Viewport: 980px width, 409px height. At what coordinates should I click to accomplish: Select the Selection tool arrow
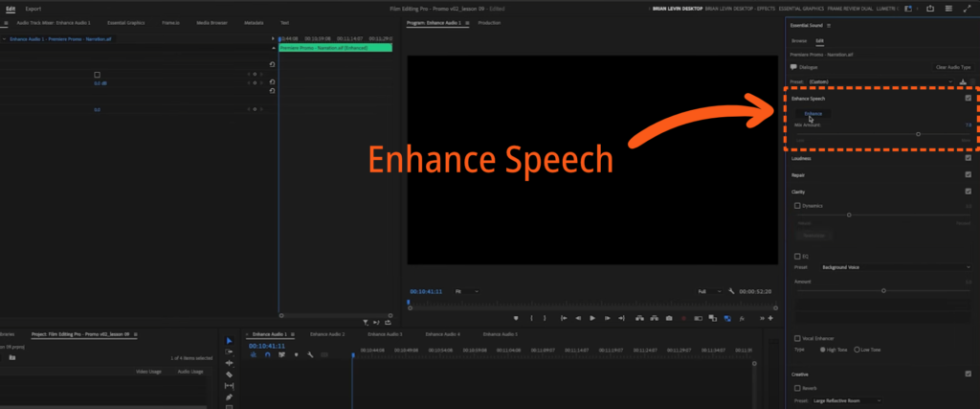click(230, 341)
